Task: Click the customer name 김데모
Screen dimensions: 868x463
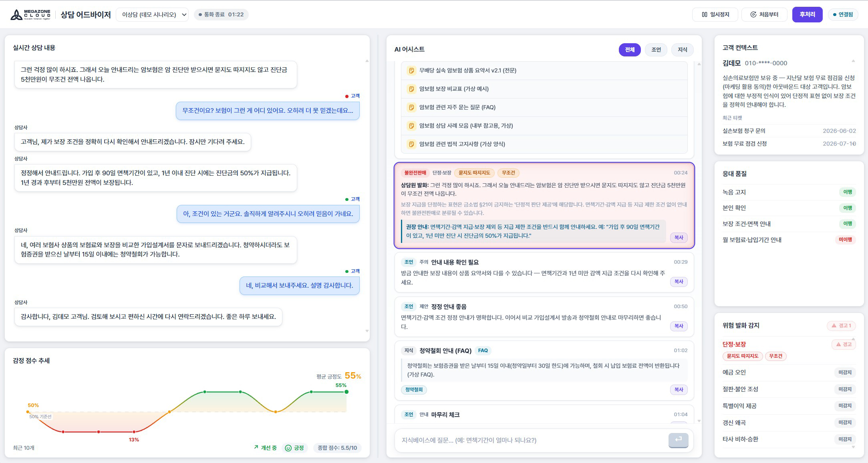Action: (x=731, y=63)
